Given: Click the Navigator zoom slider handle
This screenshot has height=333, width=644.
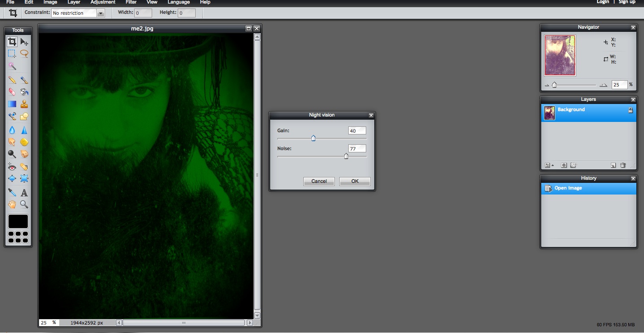Looking at the screenshot, I should pyautogui.click(x=554, y=85).
